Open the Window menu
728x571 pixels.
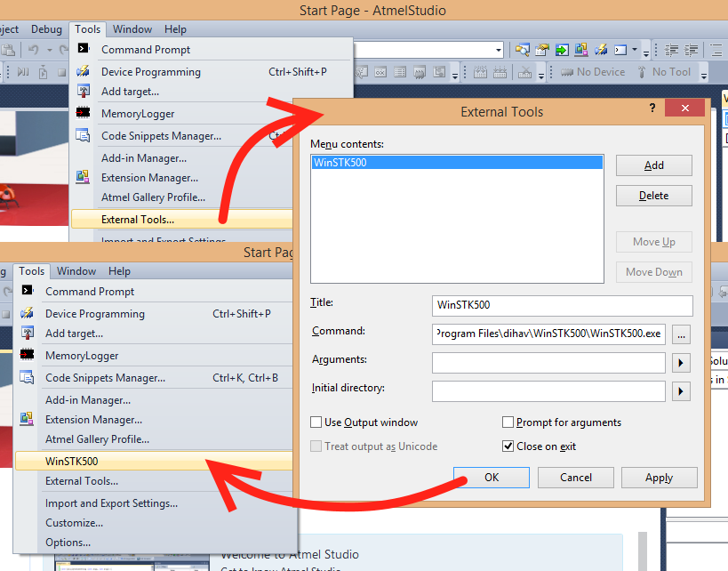click(x=132, y=28)
